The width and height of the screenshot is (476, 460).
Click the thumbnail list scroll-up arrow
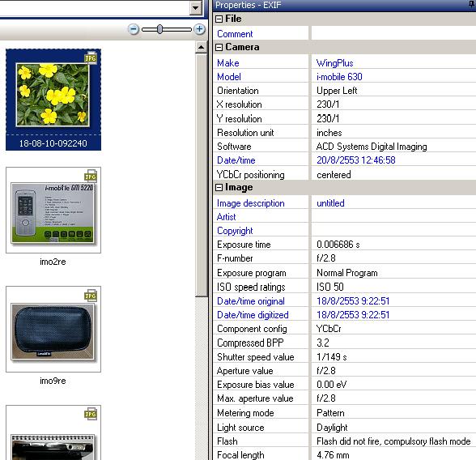tap(201, 47)
